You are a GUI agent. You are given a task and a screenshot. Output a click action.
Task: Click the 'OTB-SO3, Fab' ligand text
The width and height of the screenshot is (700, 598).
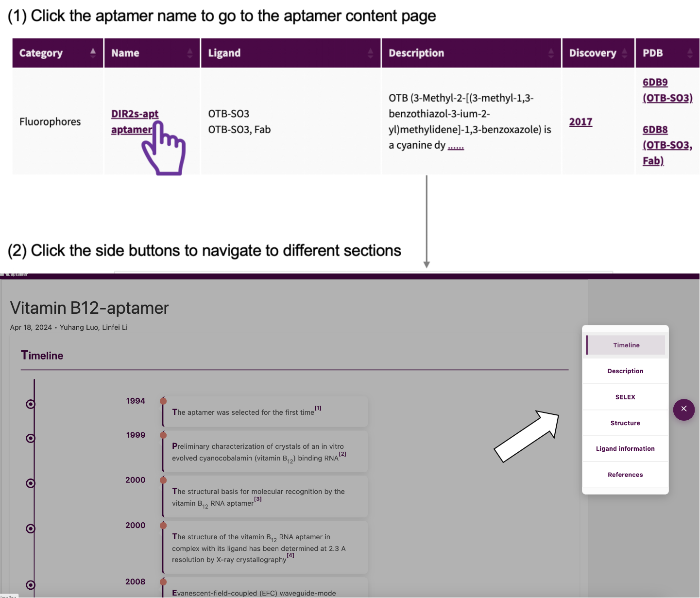tap(239, 130)
